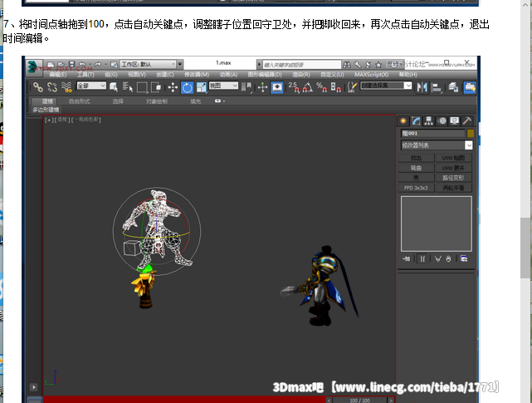Open the Layer Manager icon

click(x=454, y=87)
